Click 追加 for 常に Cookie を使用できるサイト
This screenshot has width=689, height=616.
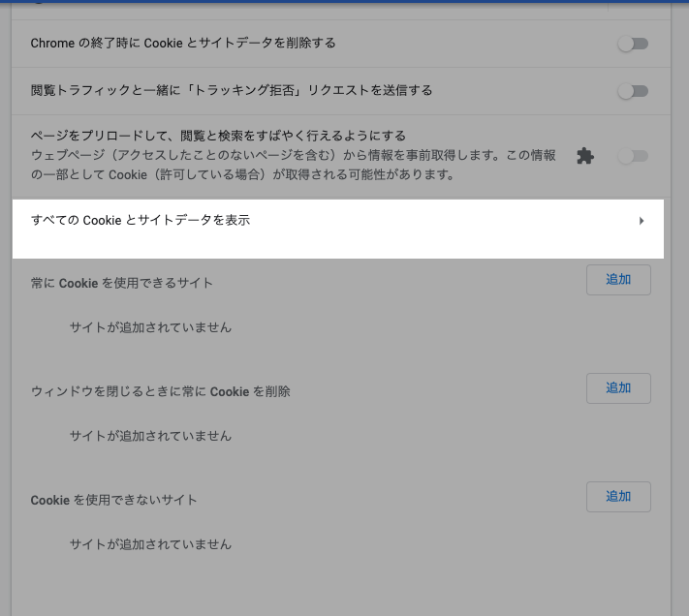tap(618, 280)
